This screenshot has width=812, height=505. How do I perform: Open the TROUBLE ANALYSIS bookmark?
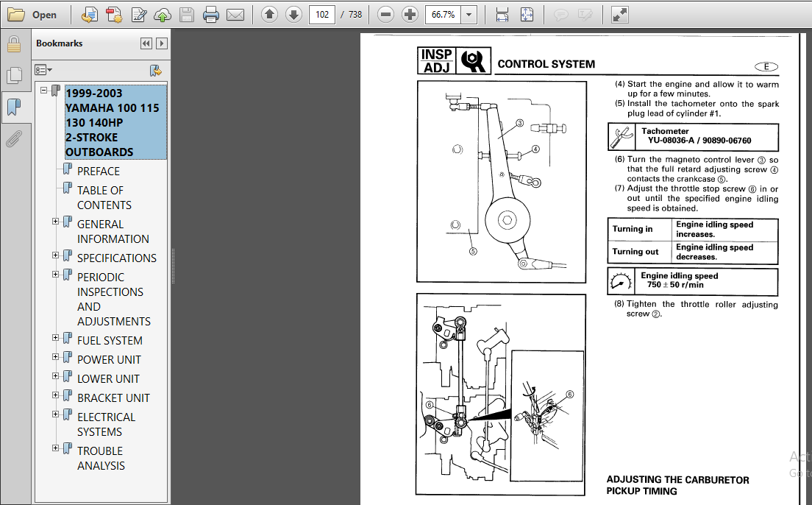(101, 459)
